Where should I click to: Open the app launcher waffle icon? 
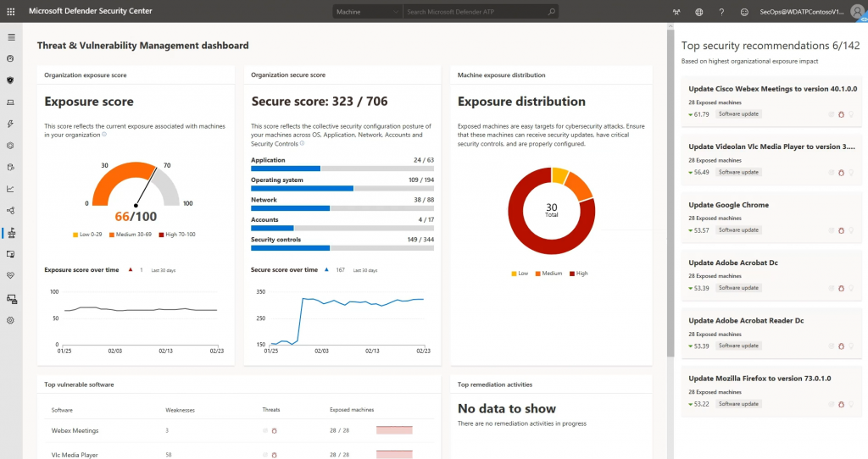10,11
